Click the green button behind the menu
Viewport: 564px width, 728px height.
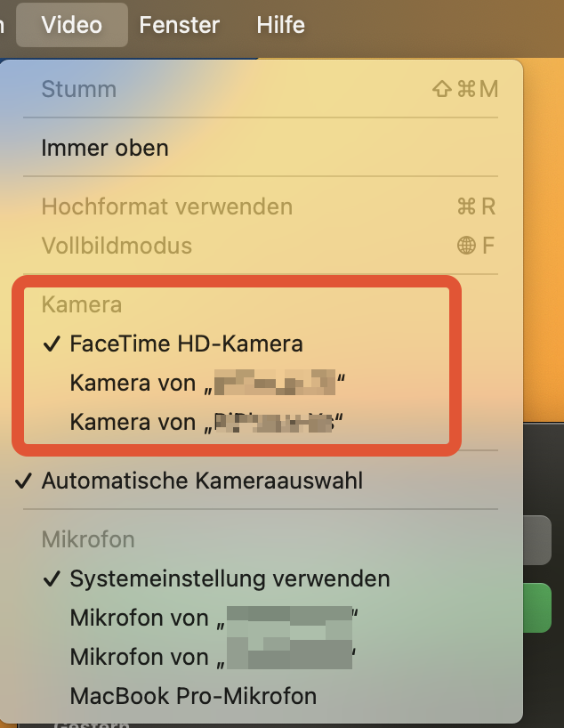[x=543, y=608]
